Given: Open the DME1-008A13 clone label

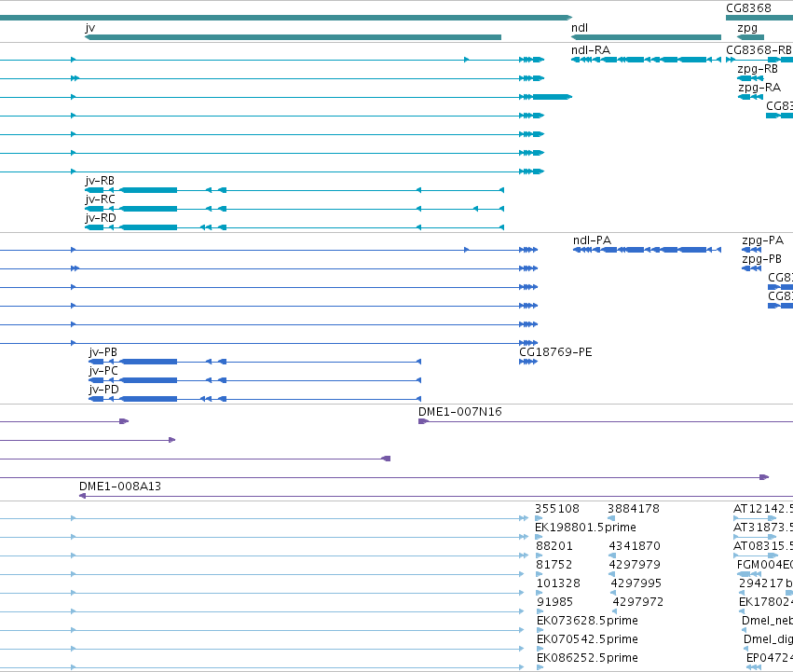Looking at the screenshot, I should coord(120,487).
